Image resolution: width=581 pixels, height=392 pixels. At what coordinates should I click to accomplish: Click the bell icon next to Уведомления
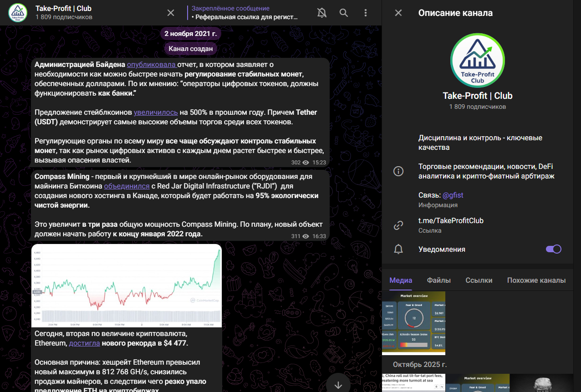coord(398,249)
